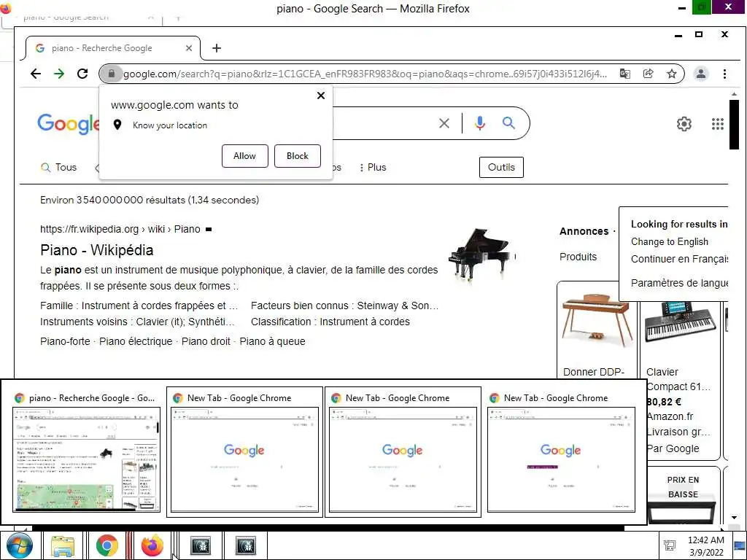Viewport: 747px width, 560px height.
Task: Expand the Wikipedia result options arrow
Action: click(208, 230)
